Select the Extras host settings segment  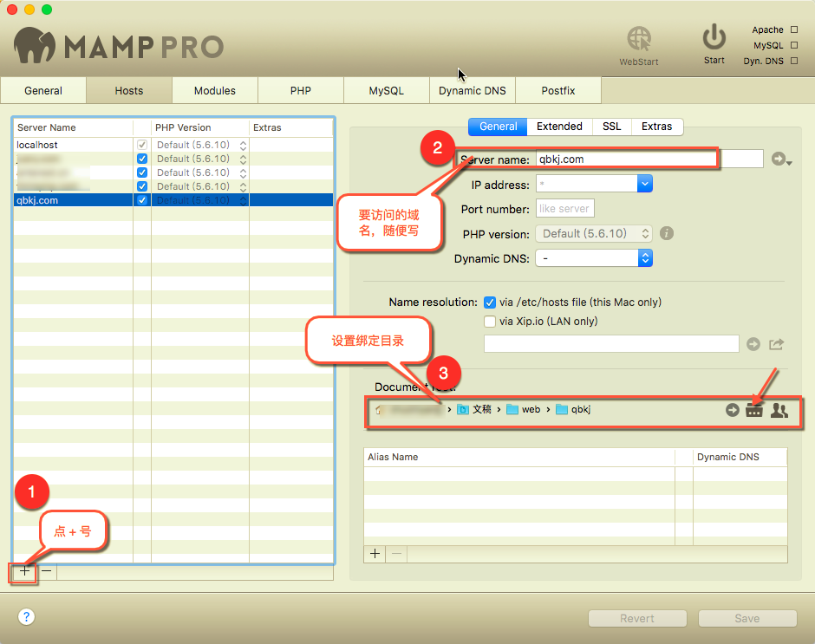pyautogui.click(x=656, y=127)
